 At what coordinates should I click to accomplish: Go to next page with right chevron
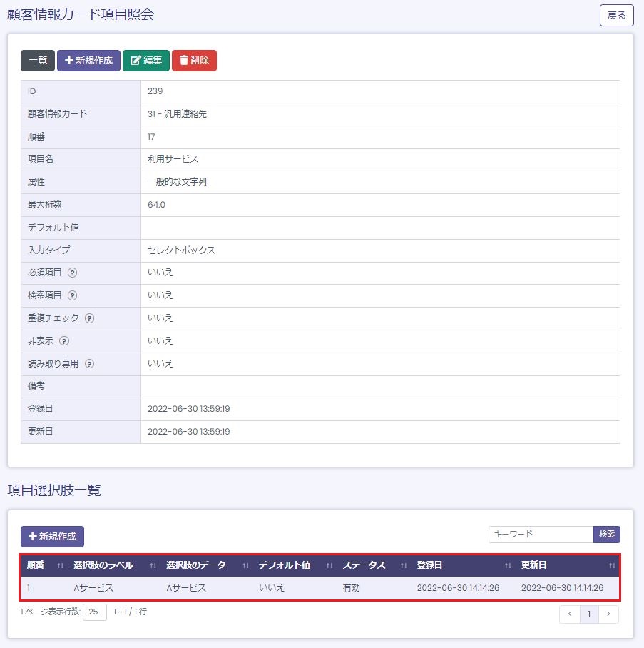pyautogui.click(x=608, y=614)
